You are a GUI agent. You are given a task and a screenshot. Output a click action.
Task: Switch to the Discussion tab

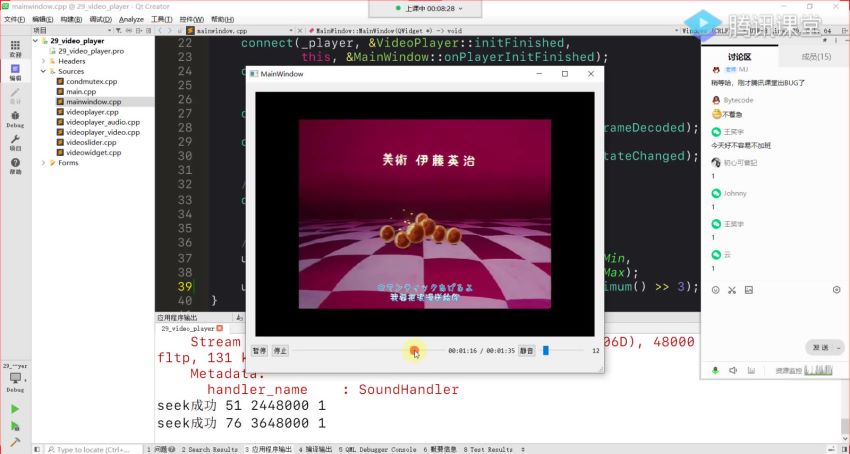click(739, 57)
